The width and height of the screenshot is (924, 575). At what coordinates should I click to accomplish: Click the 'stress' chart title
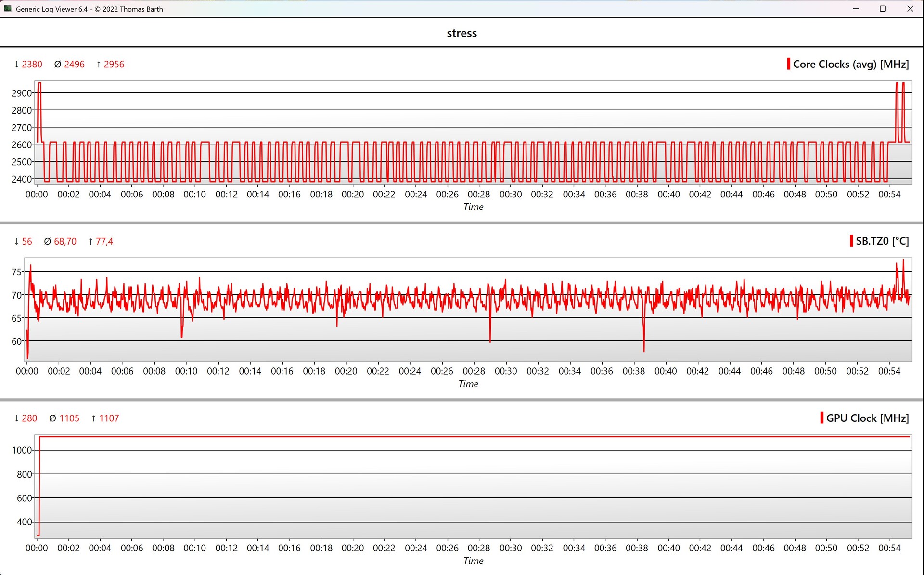462,33
